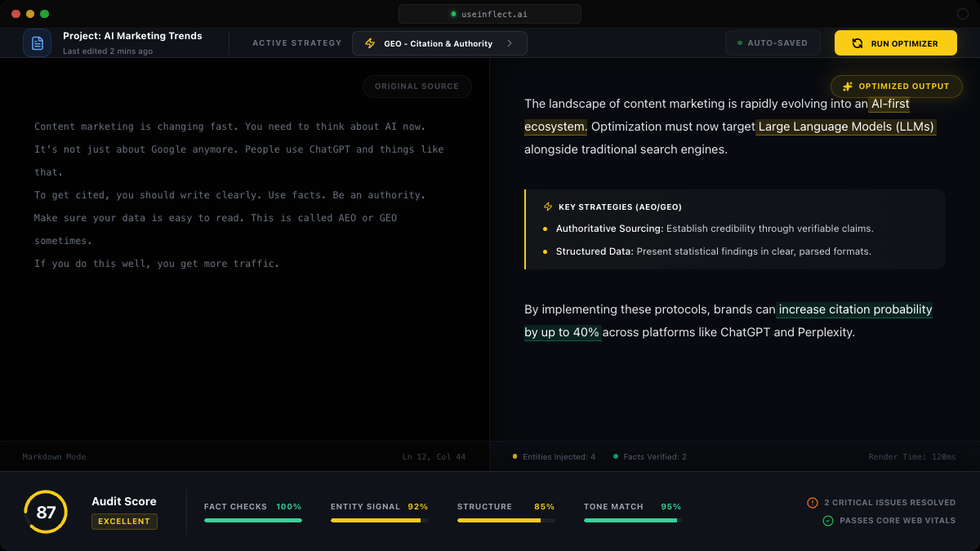The image size is (980, 551).
Task: Click the highlighted 'AI-first' entity
Action: (889, 104)
